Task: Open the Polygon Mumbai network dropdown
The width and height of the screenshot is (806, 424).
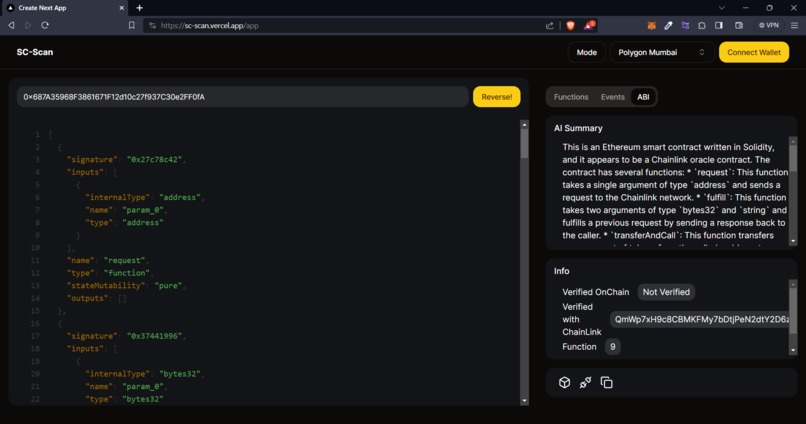Action: coord(662,52)
